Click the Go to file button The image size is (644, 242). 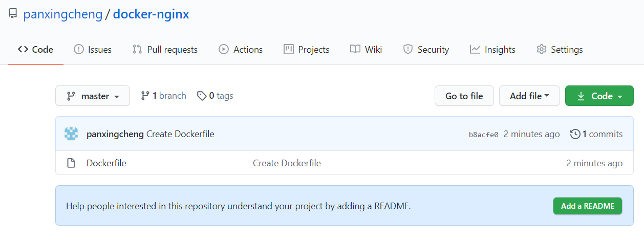464,96
